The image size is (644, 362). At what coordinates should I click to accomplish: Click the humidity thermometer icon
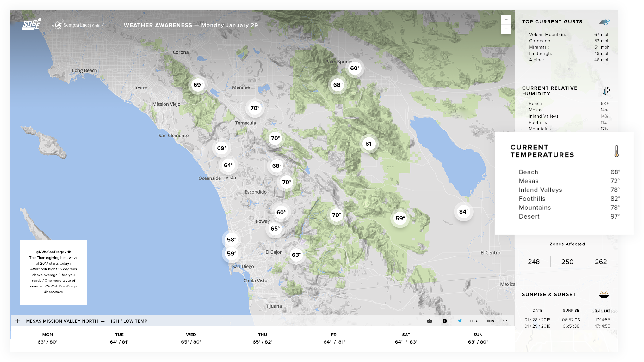click(606, 91)
